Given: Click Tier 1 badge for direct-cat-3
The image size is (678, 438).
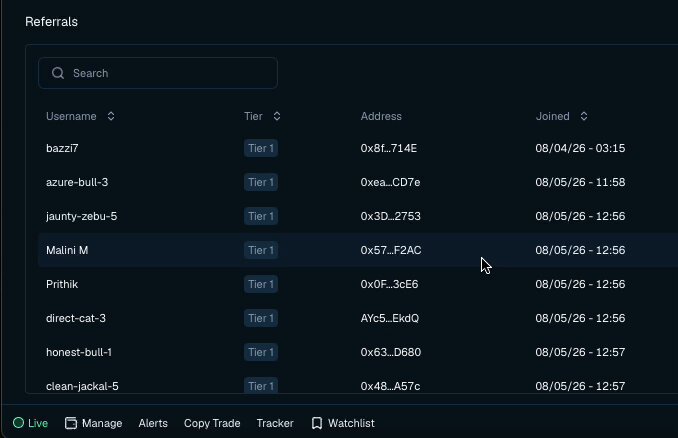Looking at the screenshot, I should (x=261, y=318).
